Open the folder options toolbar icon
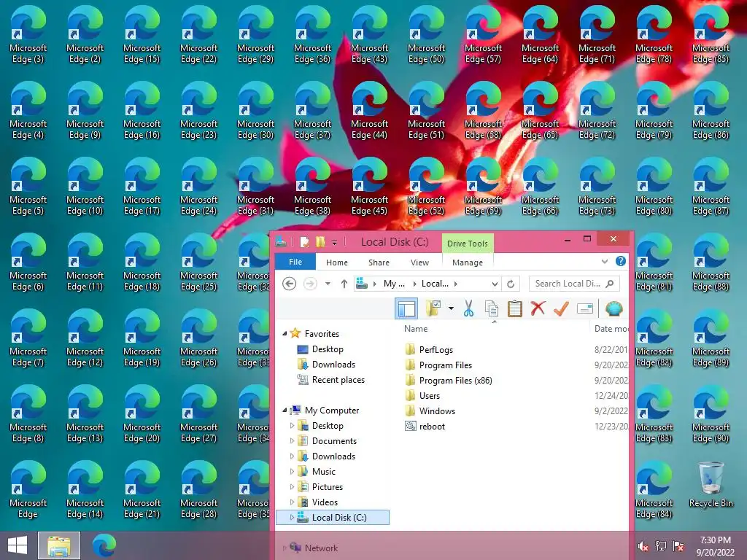The width and height of the screenshot is (747, 560). [433, 308]
